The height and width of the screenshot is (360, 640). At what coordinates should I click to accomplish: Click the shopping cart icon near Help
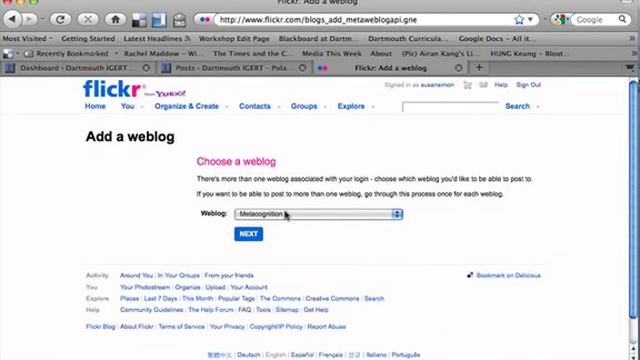pyautogui.click(x=468, y=85)
